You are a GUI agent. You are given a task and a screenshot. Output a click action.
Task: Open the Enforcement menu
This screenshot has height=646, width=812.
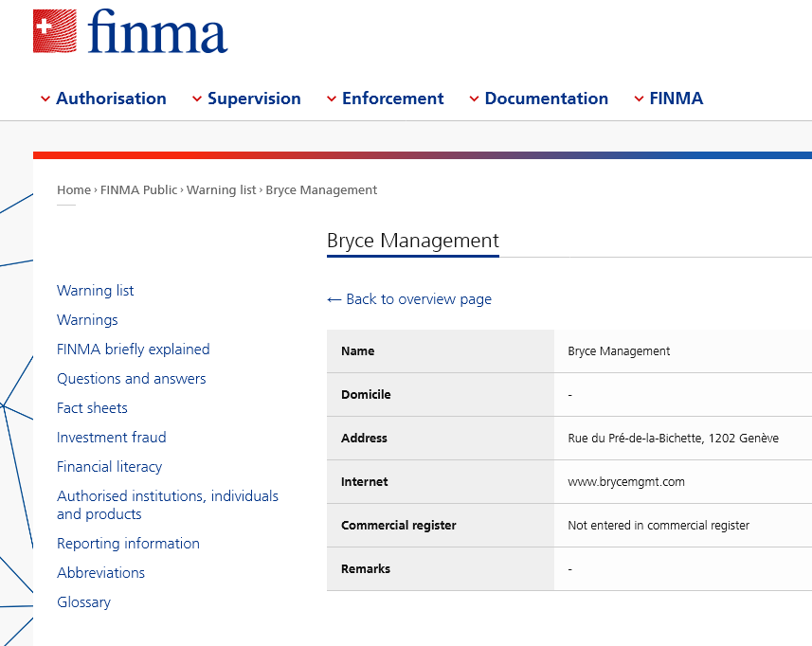(x=392, y=99)
